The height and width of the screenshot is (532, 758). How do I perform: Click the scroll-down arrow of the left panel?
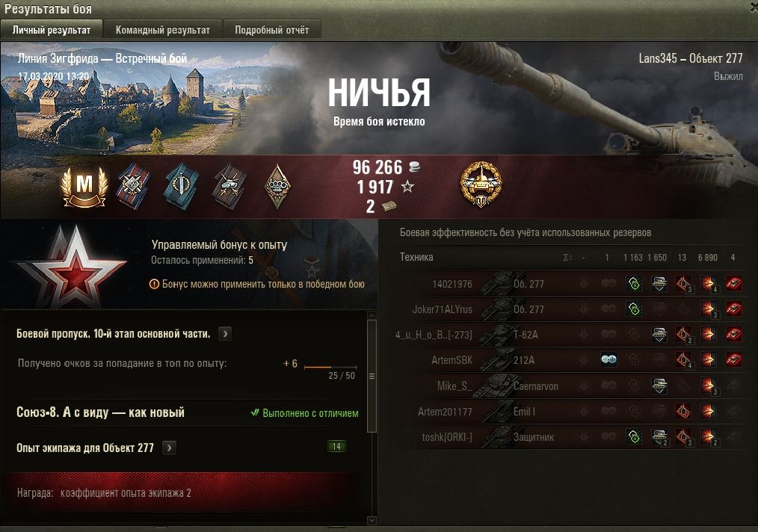click(372, 520)
